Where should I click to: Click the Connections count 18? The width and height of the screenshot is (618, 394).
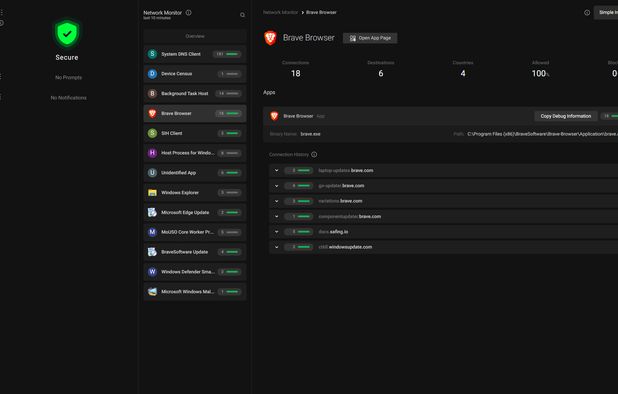[x=296, y=74]
